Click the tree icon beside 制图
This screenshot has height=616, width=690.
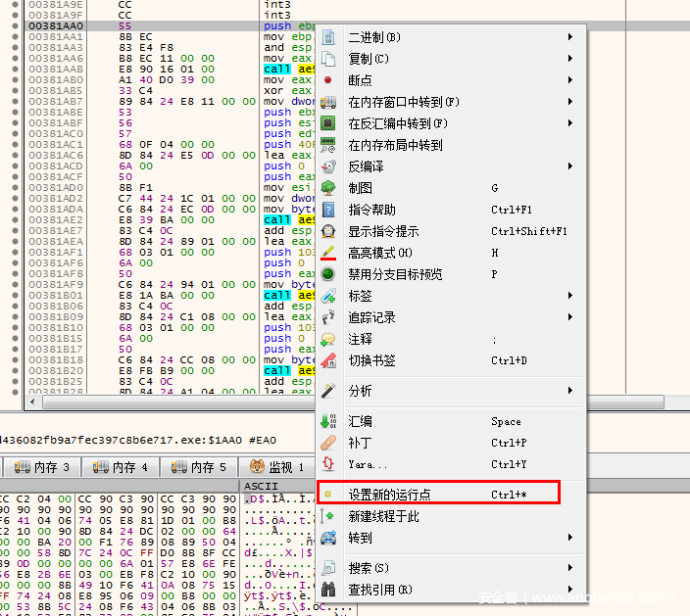(x=328, y=188)
